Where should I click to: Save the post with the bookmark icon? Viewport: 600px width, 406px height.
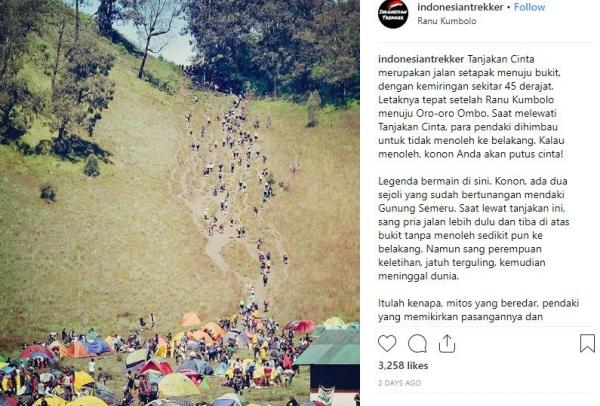[587, 343]
